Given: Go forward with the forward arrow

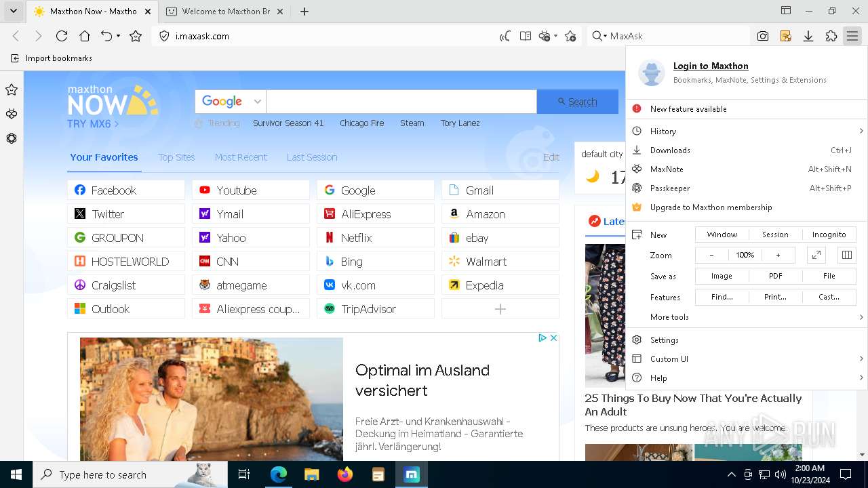Looking at the screenshot, I should coord(38,36).
